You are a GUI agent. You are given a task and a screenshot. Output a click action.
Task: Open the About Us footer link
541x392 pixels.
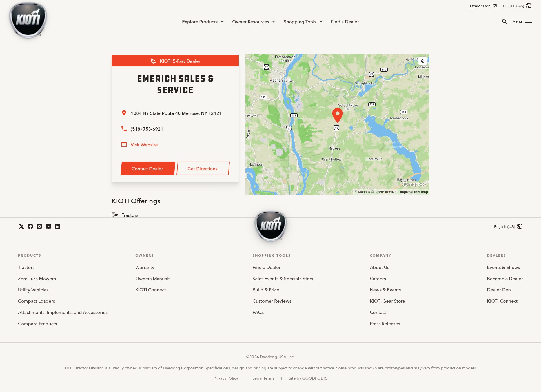tap(379, 267)
